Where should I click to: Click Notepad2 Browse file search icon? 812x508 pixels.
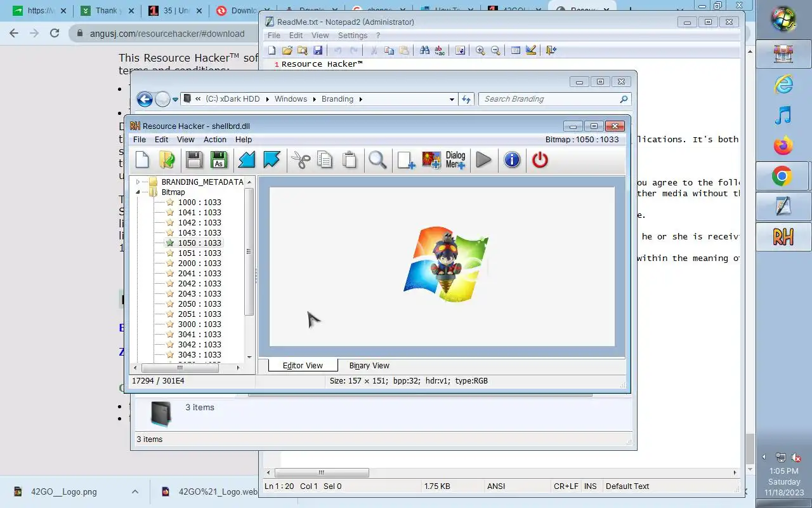coord(302,50)
